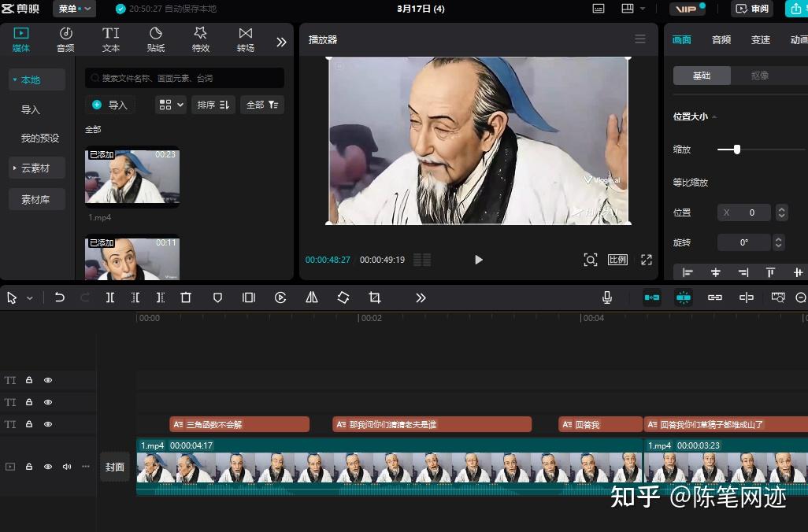The width and height of the screenshot is (808, 532).
Task: Select the crop tool icon
Action: 375,297
